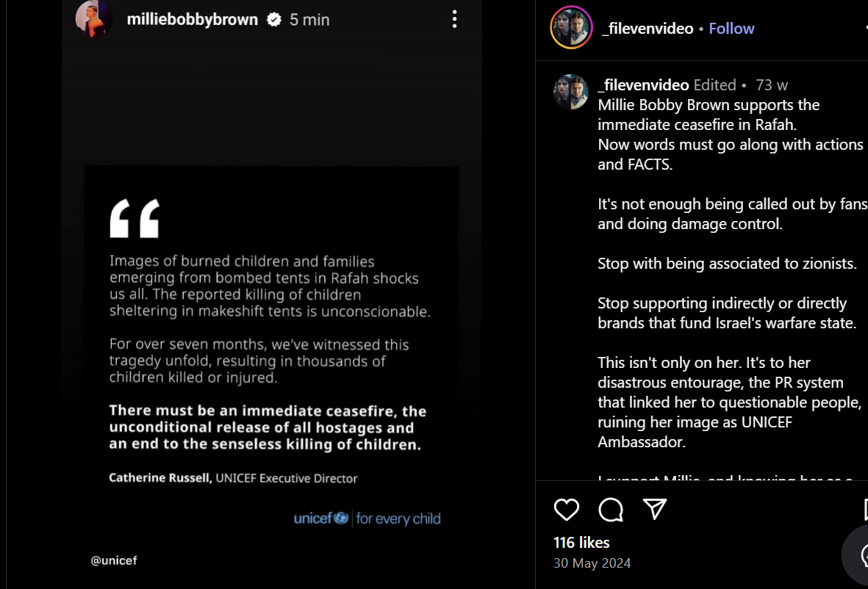Click the _filevenvideo username in the caption
The height and width of the screenshot is (589, 868).
click(x=643, y=85)
